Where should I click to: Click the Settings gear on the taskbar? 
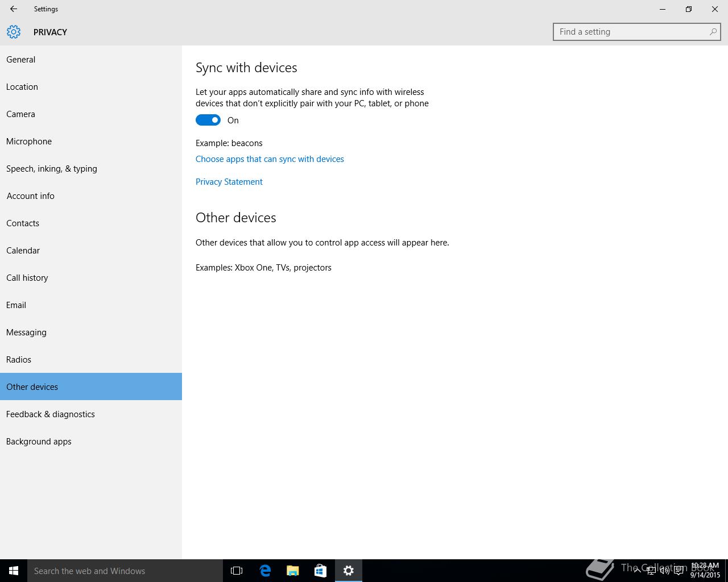[348, 571]
